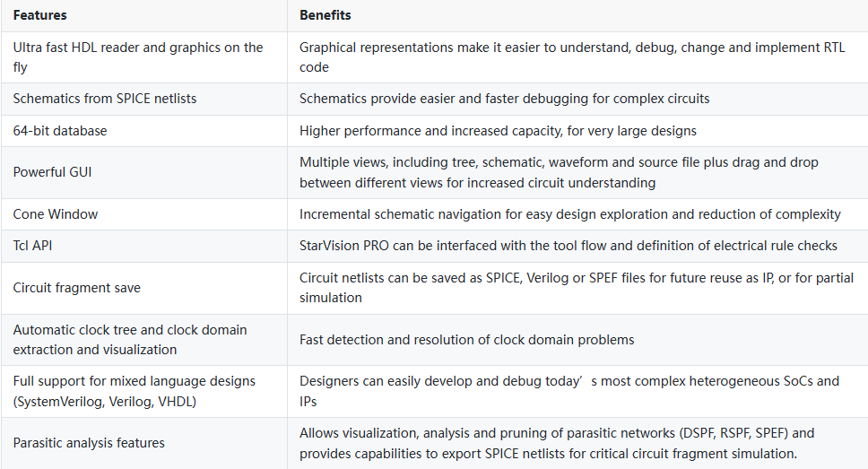Select the mixed language designs feature cell
The image size is (868, 469).
pos(135,391)
